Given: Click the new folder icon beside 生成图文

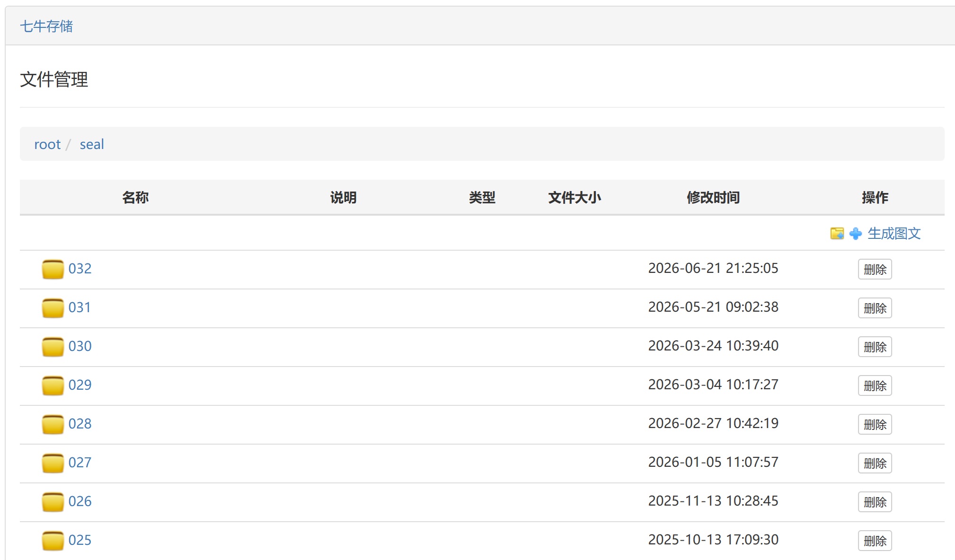Looking at the screenshot, I should [x=837, y=233].
